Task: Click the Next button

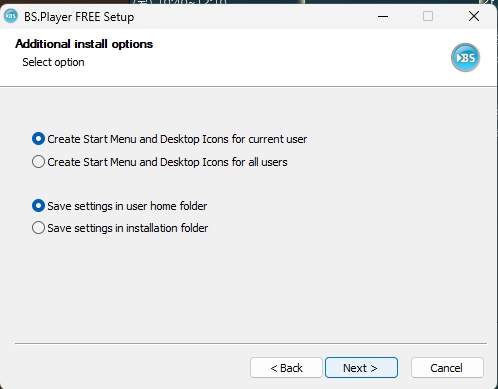Action: [x=361, y=368]
